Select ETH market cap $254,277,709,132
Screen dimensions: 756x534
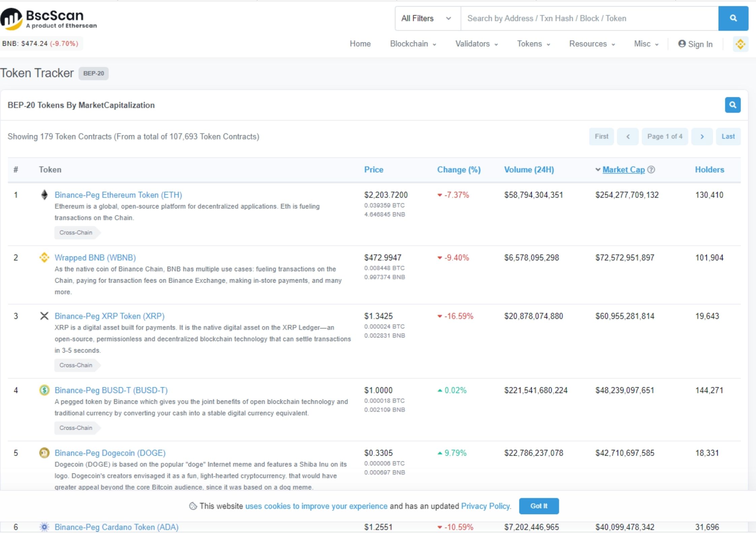pos(627,195)
